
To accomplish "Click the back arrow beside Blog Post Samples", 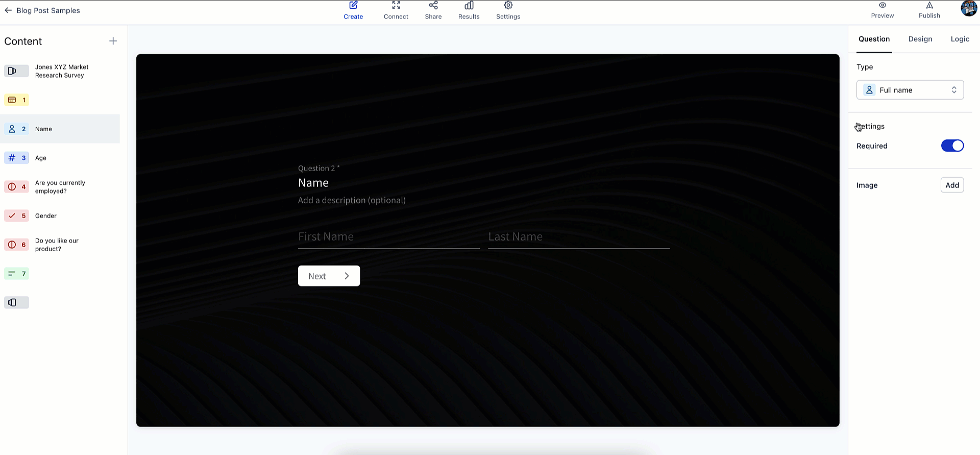I will [x=8, y=10].
